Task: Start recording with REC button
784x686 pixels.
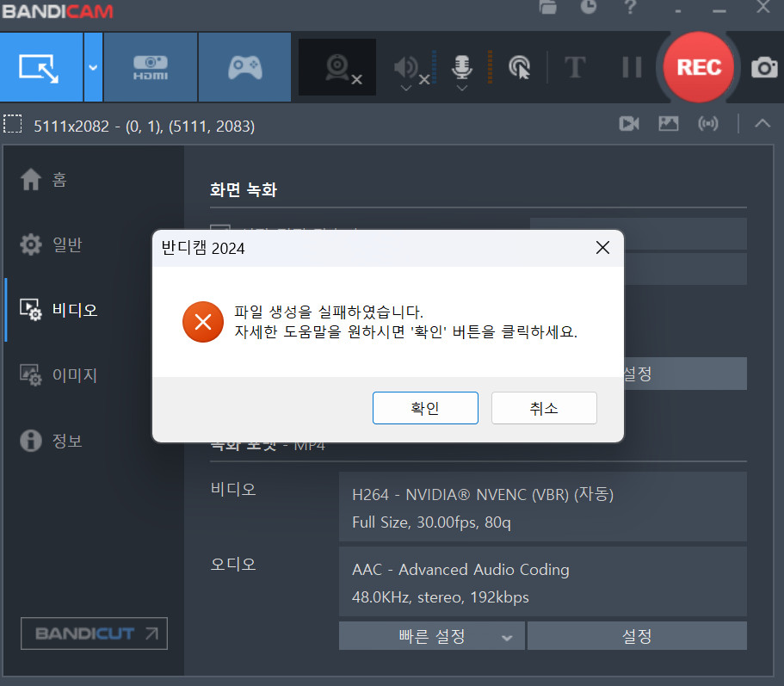Action: (699, 67)
